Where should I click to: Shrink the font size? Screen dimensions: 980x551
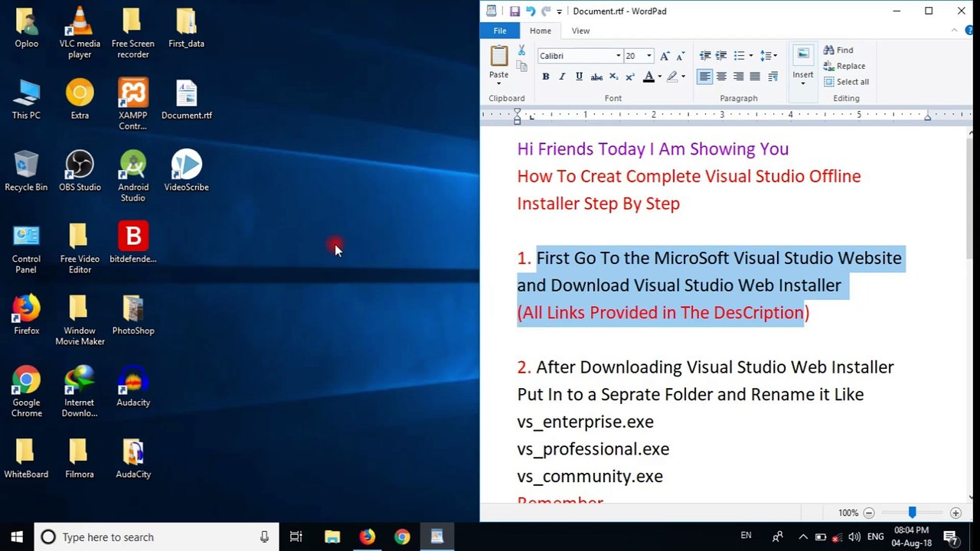pyautogui.click(x=679, y=56)
